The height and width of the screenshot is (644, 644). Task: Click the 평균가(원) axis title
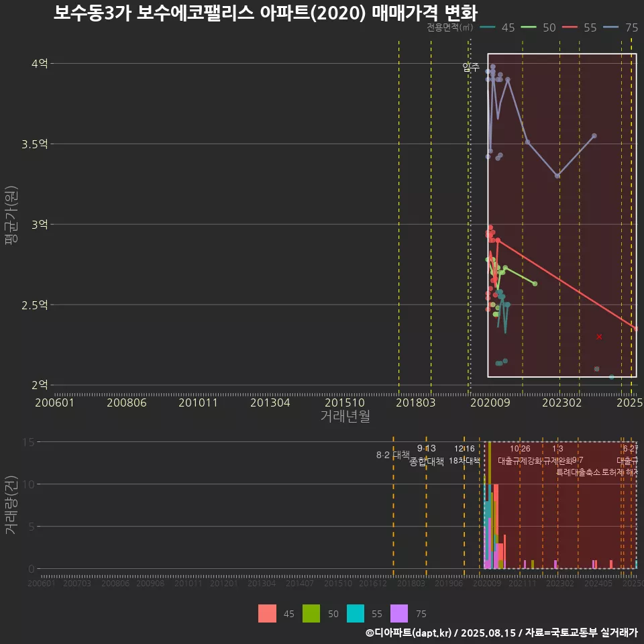point(11,215)
